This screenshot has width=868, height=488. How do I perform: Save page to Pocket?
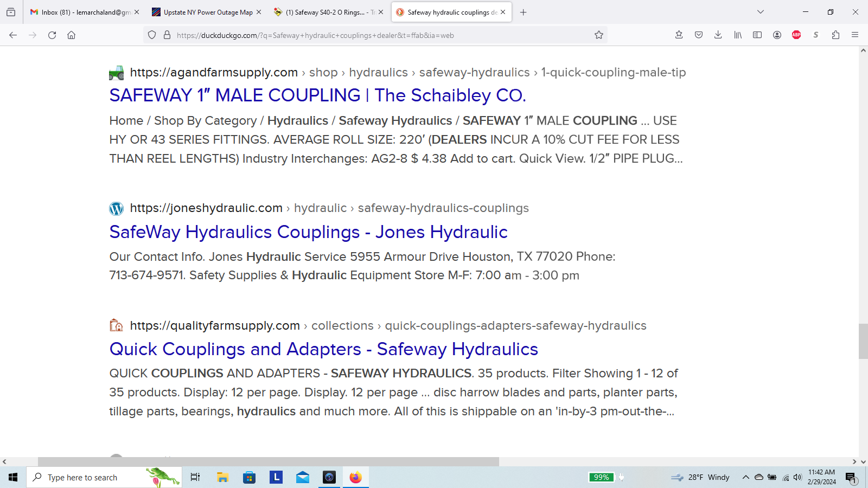[x=699, y=35]
